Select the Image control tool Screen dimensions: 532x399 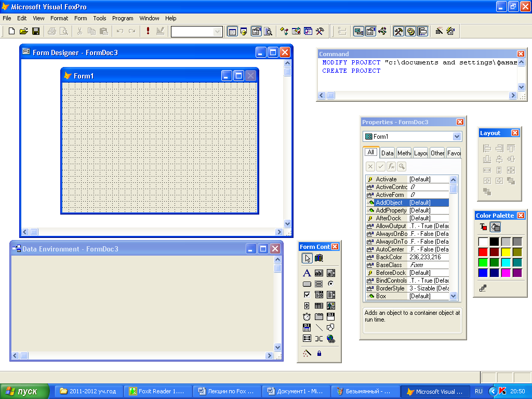(x=331, y=305)
